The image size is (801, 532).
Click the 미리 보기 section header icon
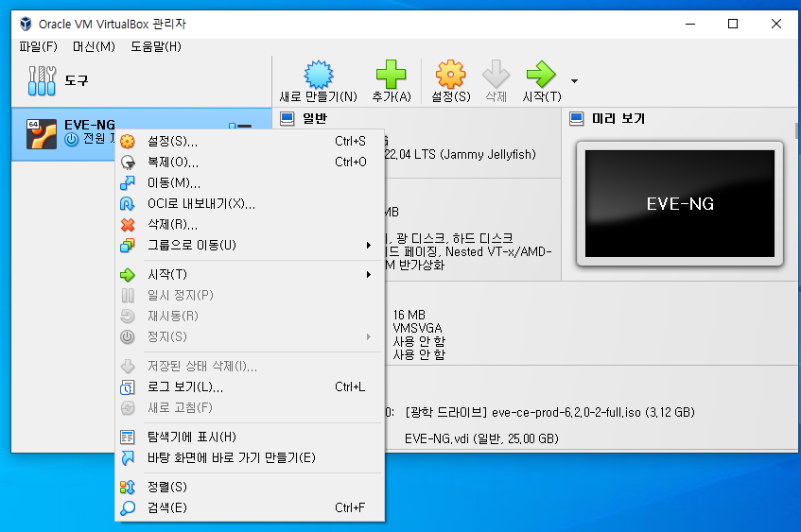coord(576,119)
